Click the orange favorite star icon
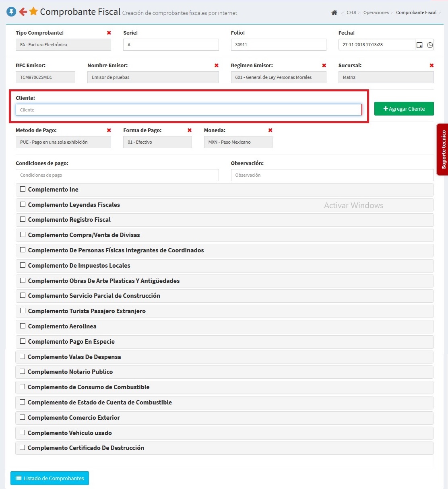 [33, 12]
